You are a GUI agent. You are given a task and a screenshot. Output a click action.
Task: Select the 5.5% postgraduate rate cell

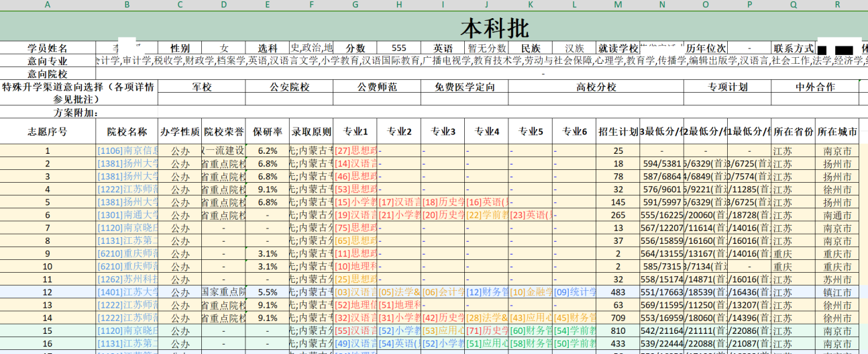(x=267, y=292)
